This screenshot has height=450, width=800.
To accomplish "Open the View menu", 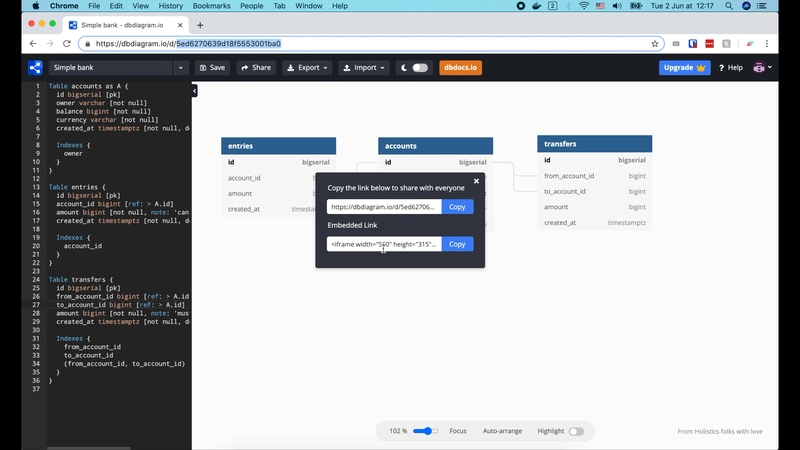I will (x=140, y=6).
